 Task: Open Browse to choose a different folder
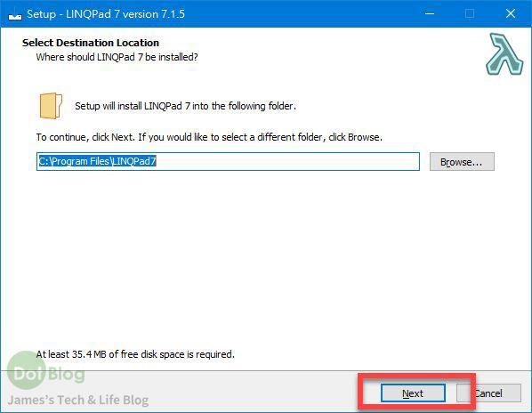[462, 162]
